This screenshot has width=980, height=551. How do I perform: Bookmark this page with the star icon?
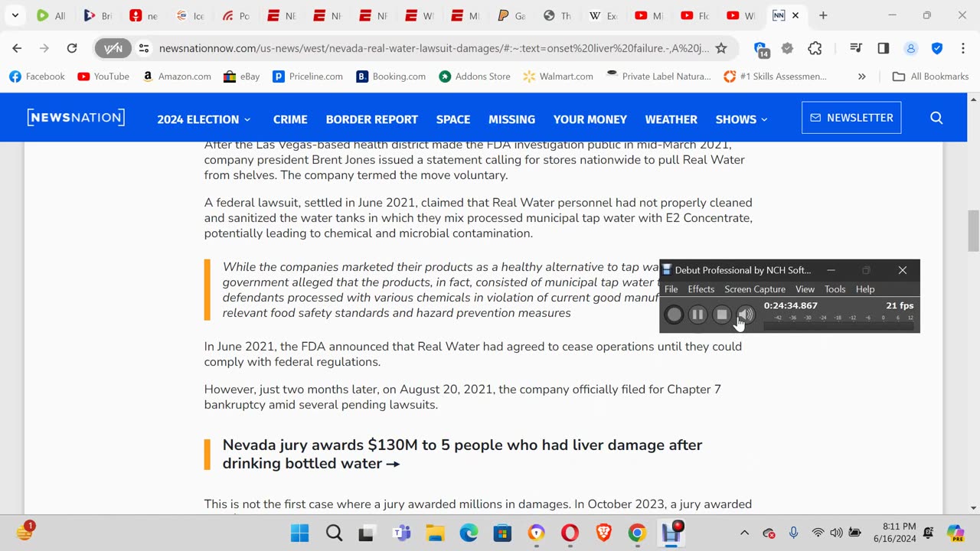tap(720, 48)
